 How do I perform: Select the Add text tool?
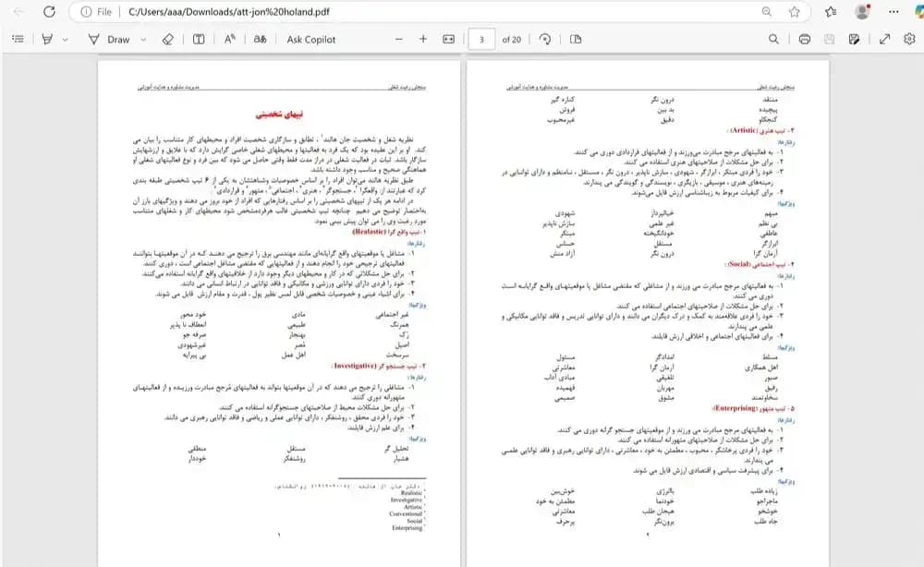tap(199, 40)
